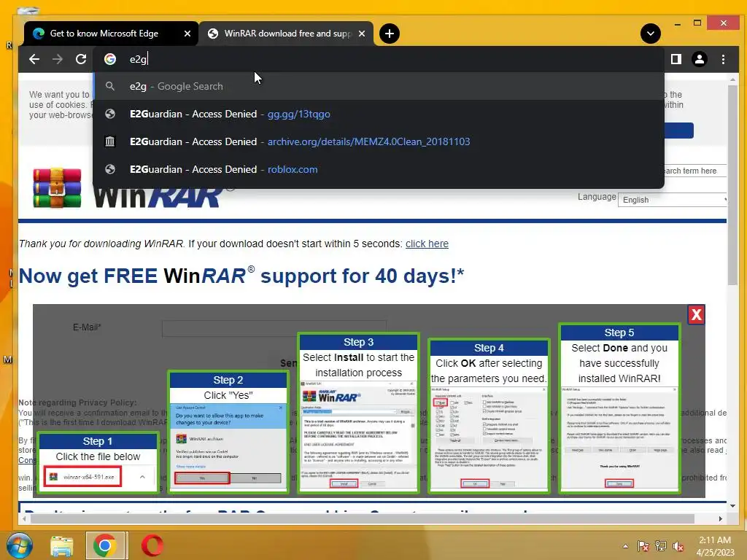Click the Step 4 OK parameters thumbnail
The width and height of the screenshot is (747, 560).
coord(489,416)
